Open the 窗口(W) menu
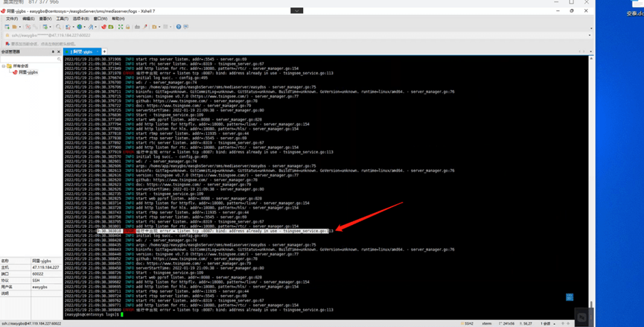Image resolution: width=644 pixels, height=327 pixels. (x=101, y=19)
